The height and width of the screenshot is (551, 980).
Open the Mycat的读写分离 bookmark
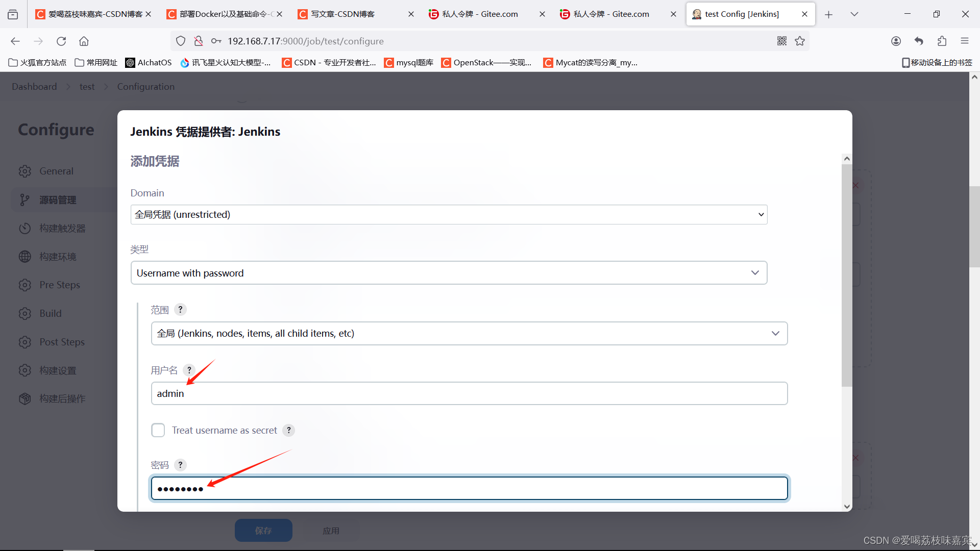tap(591, 63)
